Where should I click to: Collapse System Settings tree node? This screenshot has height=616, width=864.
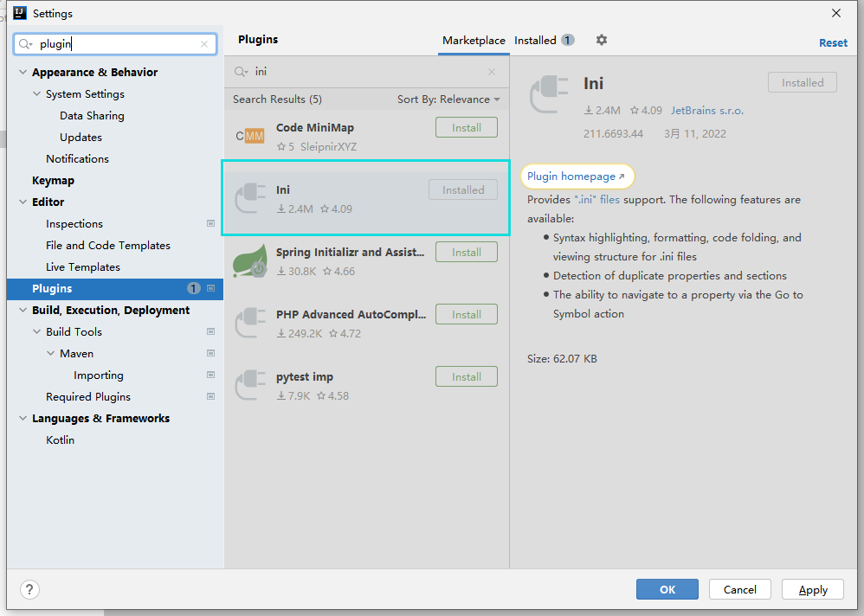tap(36, 93)
